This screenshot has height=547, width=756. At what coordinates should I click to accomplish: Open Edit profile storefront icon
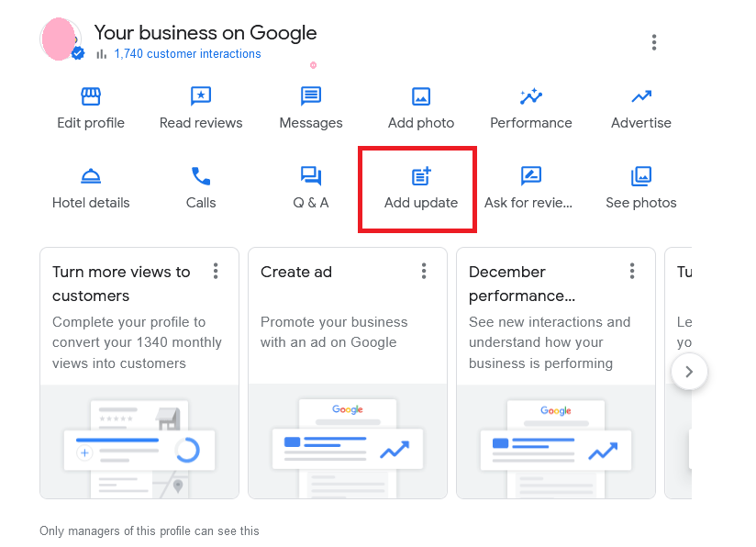(91, 96)
